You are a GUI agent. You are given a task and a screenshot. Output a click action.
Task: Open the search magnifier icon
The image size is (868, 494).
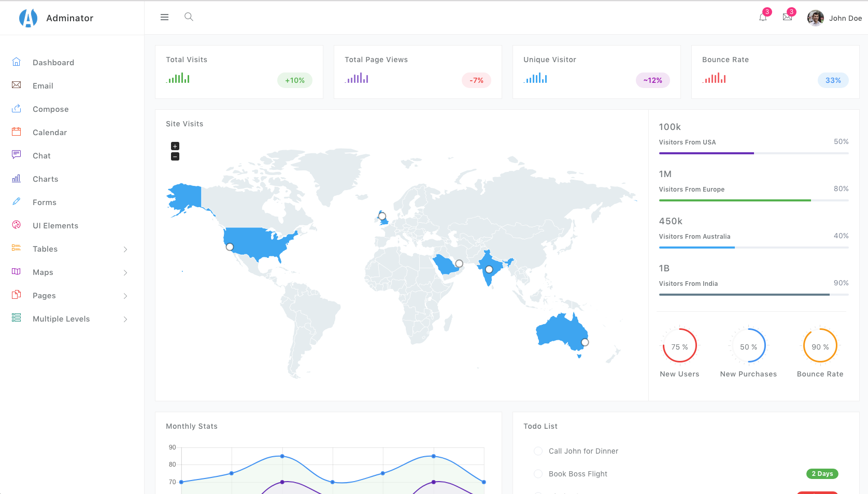(189, 17)
